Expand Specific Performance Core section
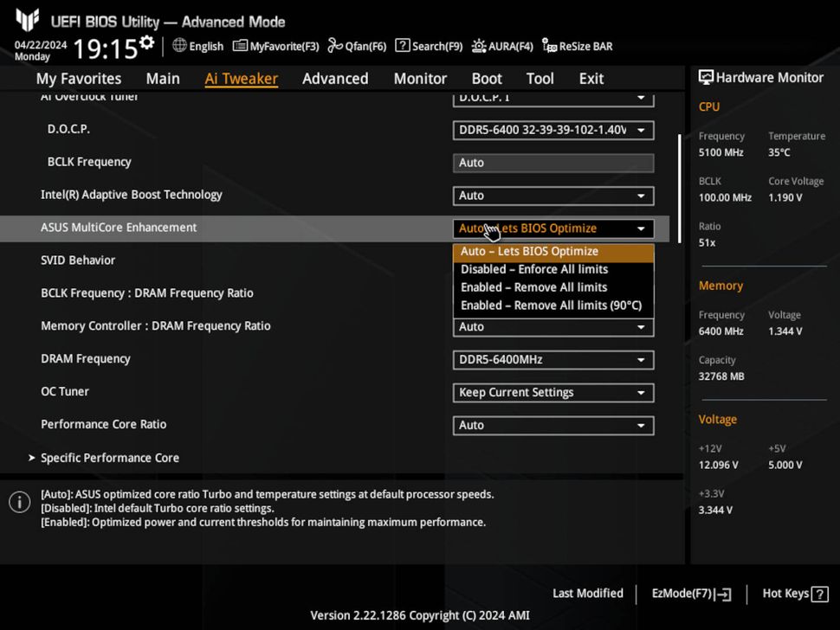 click(x=110, y=458)
